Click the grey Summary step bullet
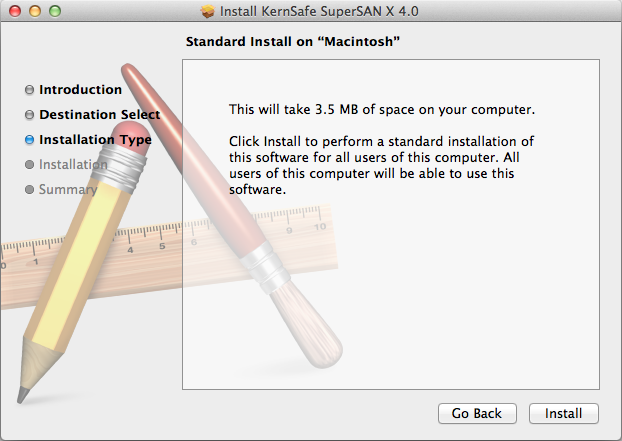 click(29, 190)
